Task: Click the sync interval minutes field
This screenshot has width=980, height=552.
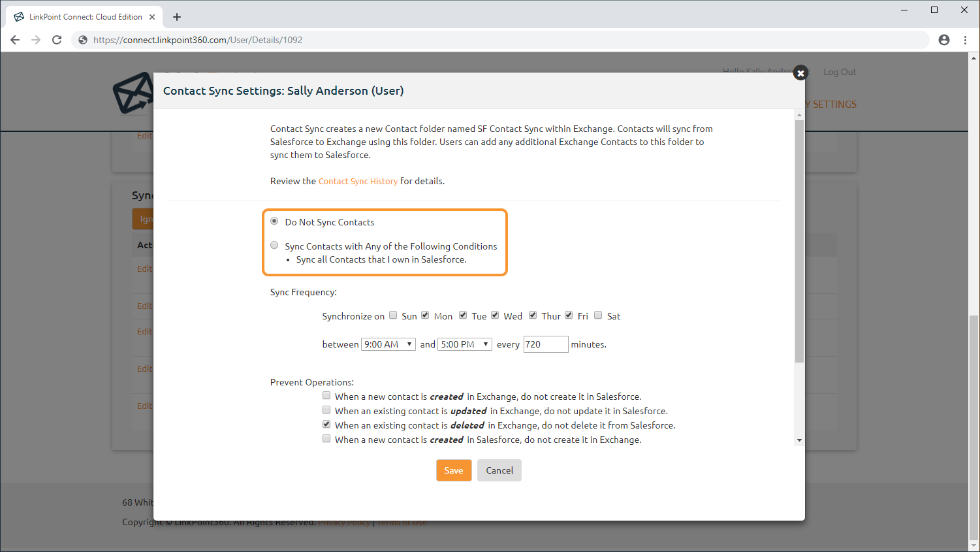Action: (546, 344)
